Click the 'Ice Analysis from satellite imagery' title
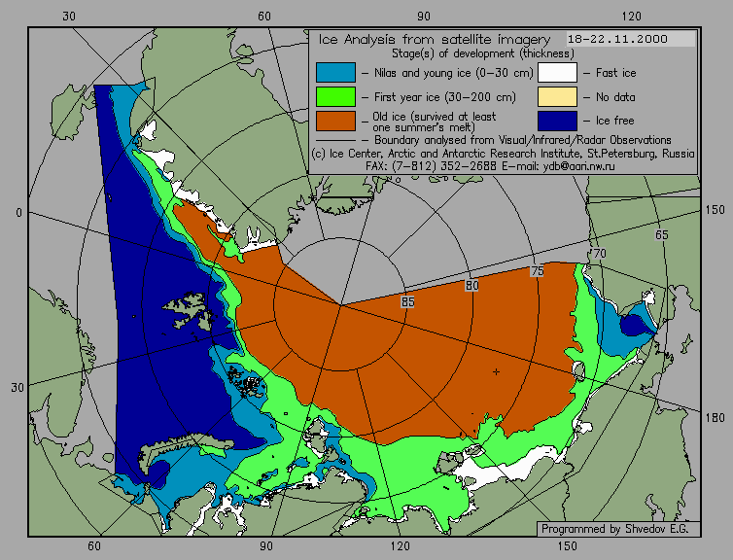This screenshot has height=560, width=733. coord(435,39)
